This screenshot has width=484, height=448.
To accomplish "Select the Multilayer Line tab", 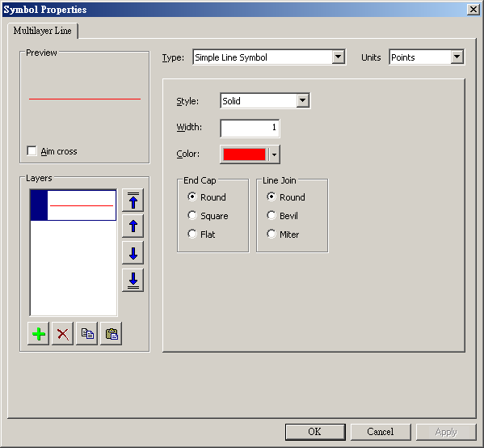I will click(x=43, y=31).
